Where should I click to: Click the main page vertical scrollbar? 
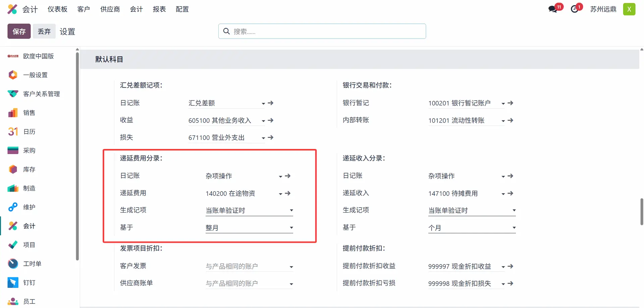[641, 211]
